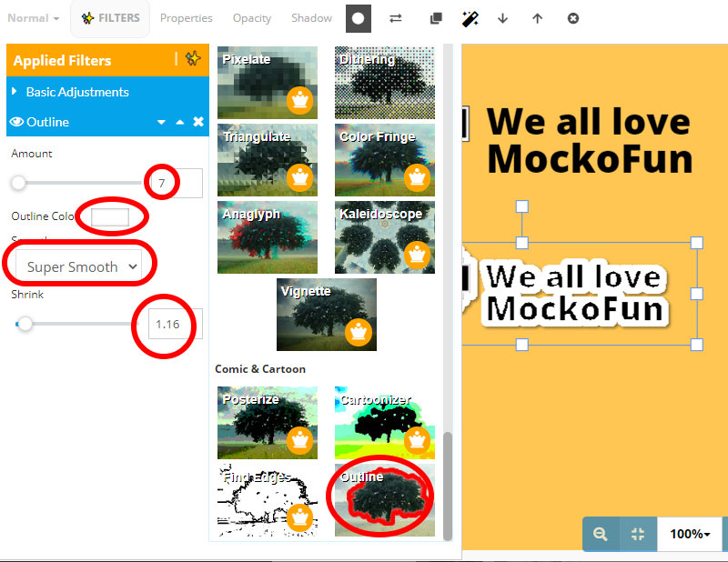Click the Comic & Cartoon category heading
This screenshot has height=562, width=728.
pyautogui.click(x=260, y=369)
